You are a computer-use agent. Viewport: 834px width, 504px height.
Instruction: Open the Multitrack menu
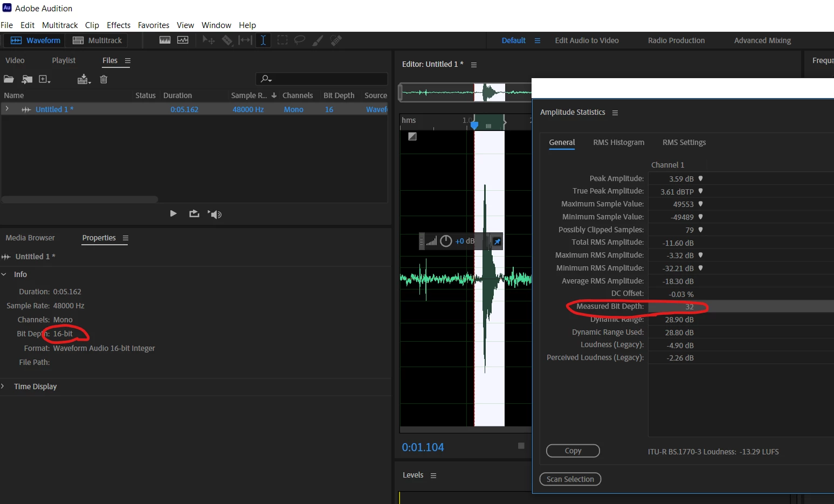click(x=60, y=25)
